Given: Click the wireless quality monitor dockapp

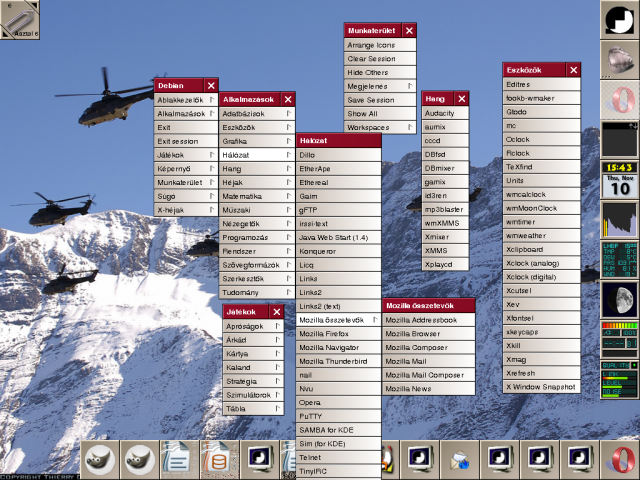Looking at the screenshot, I should pos(620,380).
